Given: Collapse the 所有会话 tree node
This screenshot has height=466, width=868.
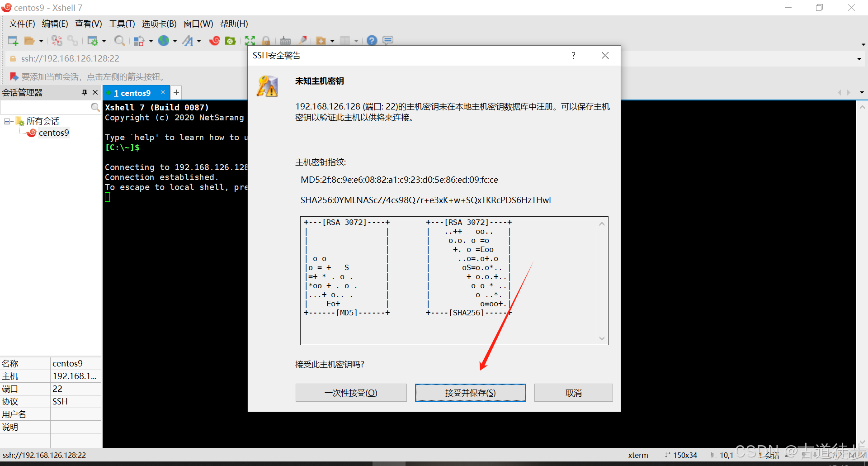Looking at the screenshot, I should [x=7, y=121].
